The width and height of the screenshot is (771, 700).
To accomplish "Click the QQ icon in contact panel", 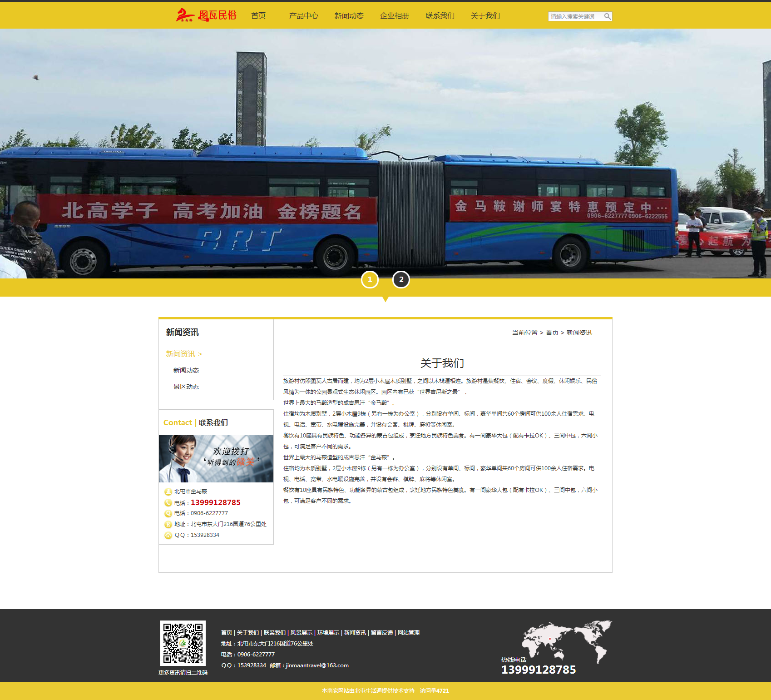I will 168,535.
